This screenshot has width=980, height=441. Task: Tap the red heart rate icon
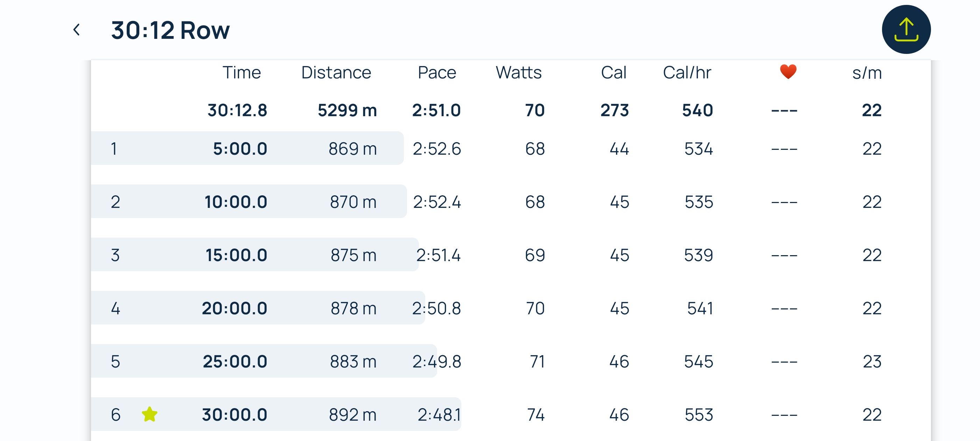click(x=788, y=71)
